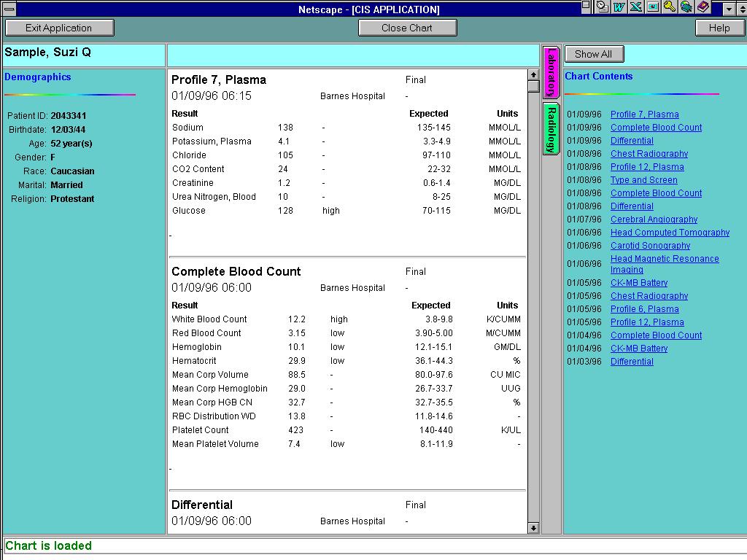747x560 pixels.
Task: Click the Religion value Protestant
Action: tap(72, 199)
